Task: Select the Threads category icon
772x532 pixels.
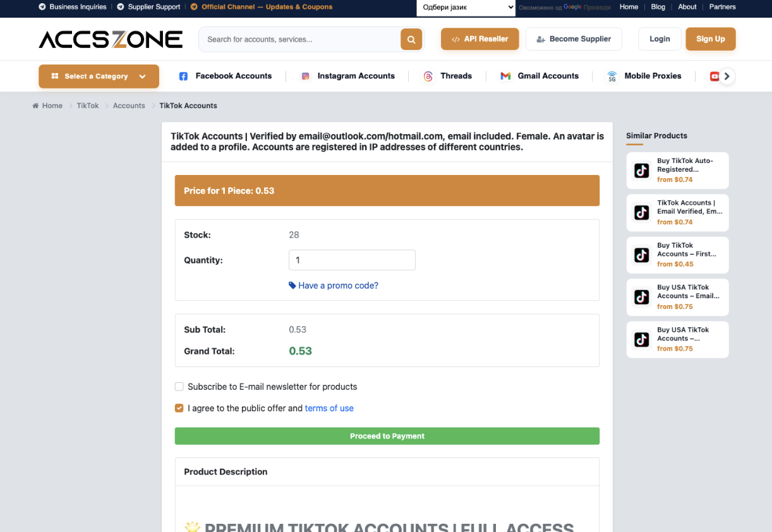Action: coord(428,76)
